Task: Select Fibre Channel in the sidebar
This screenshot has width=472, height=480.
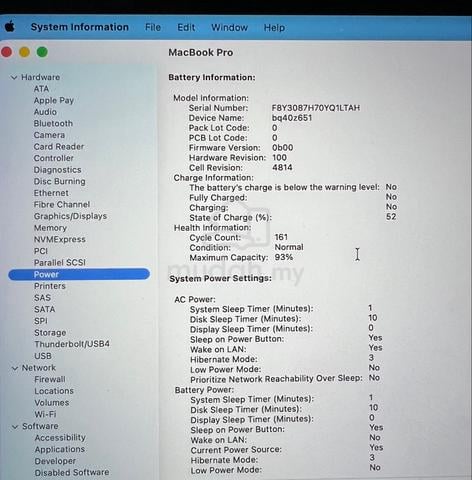Action: (x=62, y=204)
